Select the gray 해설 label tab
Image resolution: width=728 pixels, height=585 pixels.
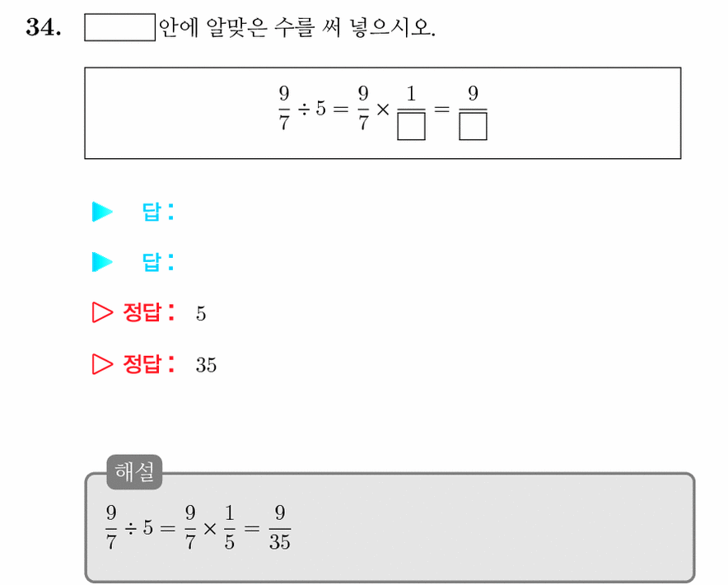[x=134, y=471]
